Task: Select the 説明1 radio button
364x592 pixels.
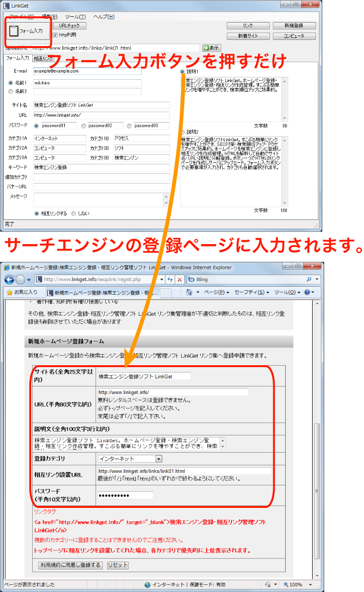Action: coord(182,72)
